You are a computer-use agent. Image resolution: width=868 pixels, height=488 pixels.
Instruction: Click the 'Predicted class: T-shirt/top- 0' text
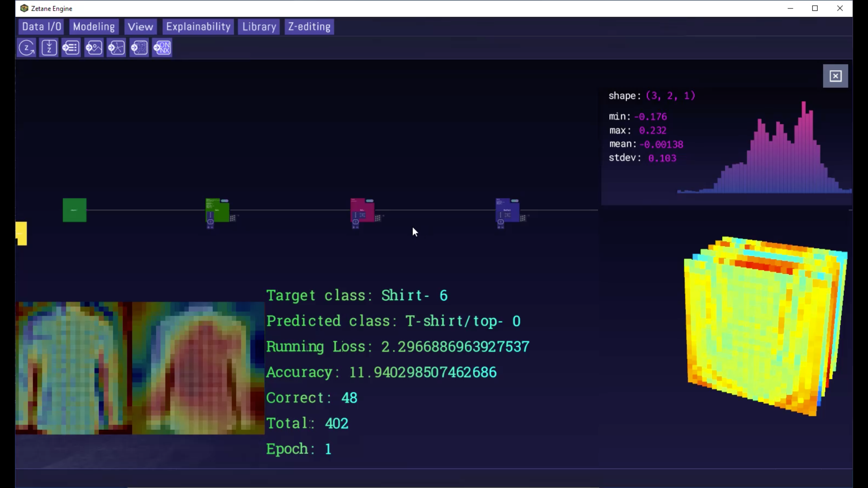pos(393,321)
